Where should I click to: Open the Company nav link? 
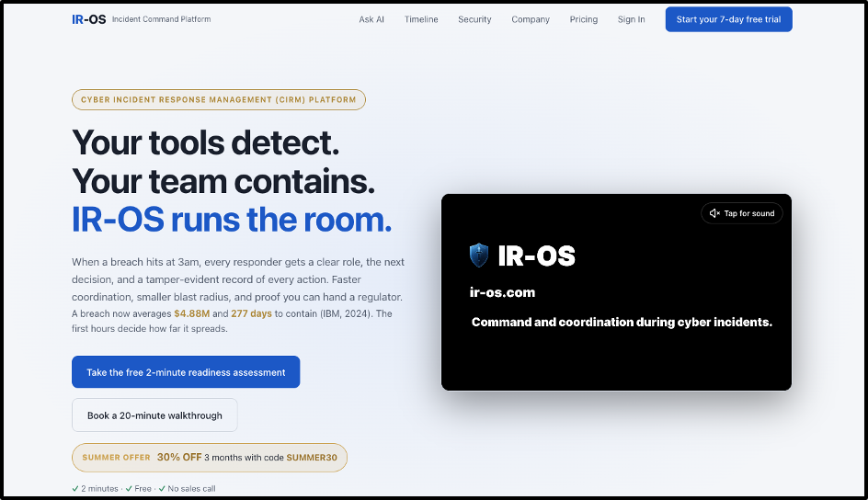point(531,19)
